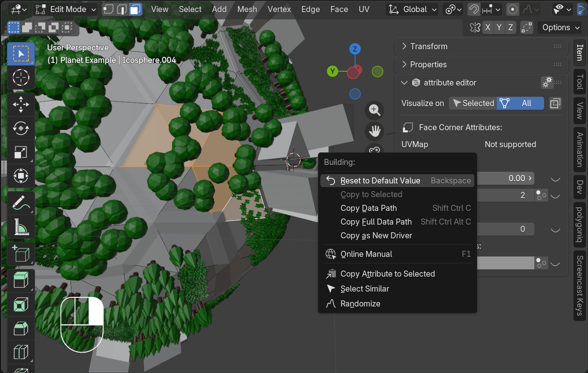The width and height of the screenshot is (588, 373).
Task: Click the viewport zoom magnifier gizmo
Action: point(374,110)
